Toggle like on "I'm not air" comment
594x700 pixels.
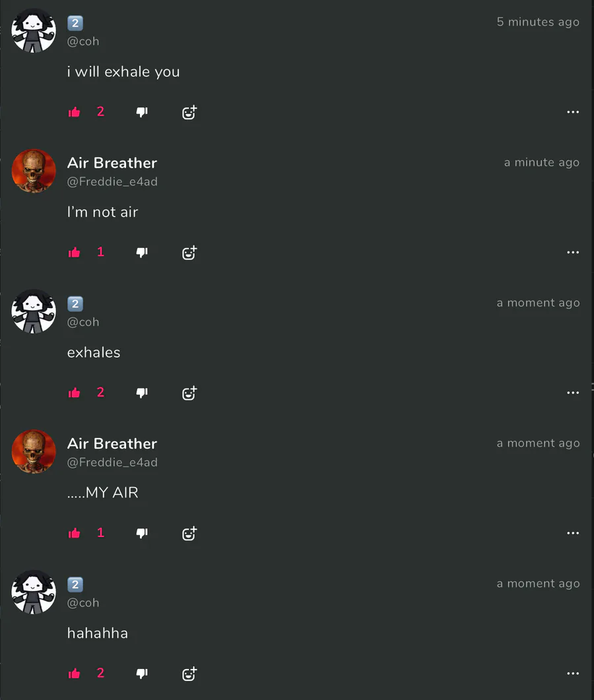(74, 253)
